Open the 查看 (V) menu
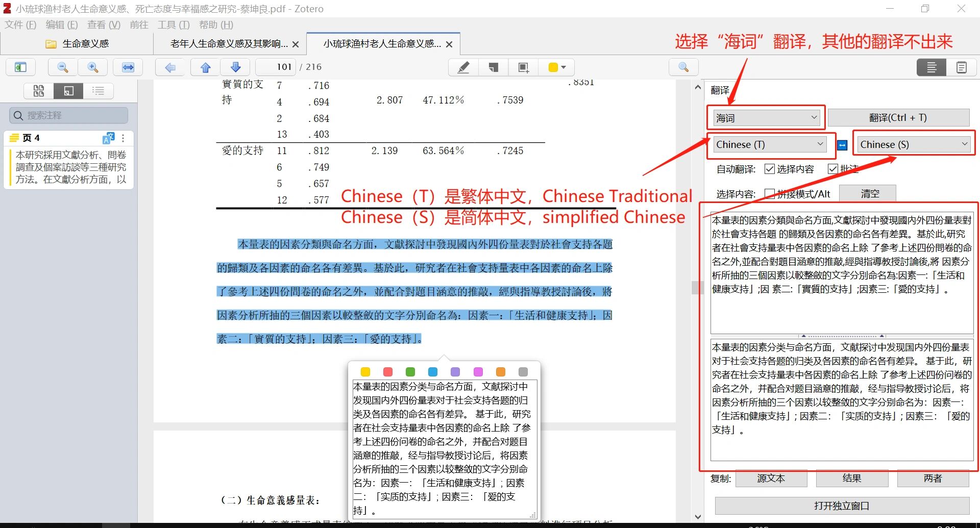Image resolution: width=980 pixels, height=528 pixels. [104, 24]
